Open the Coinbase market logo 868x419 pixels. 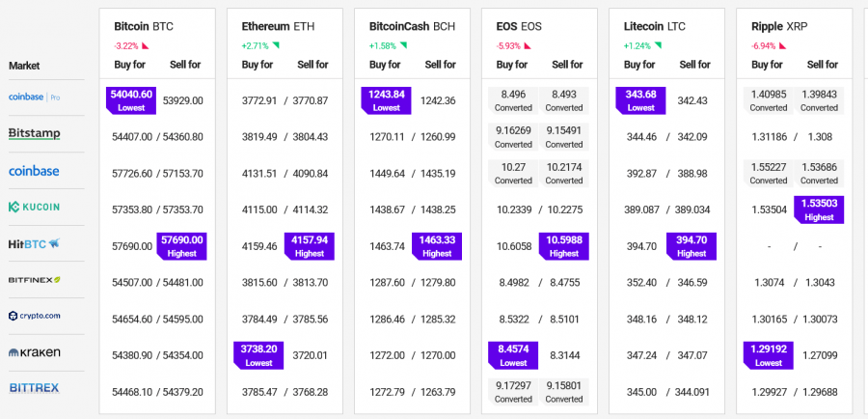(34, 171)
